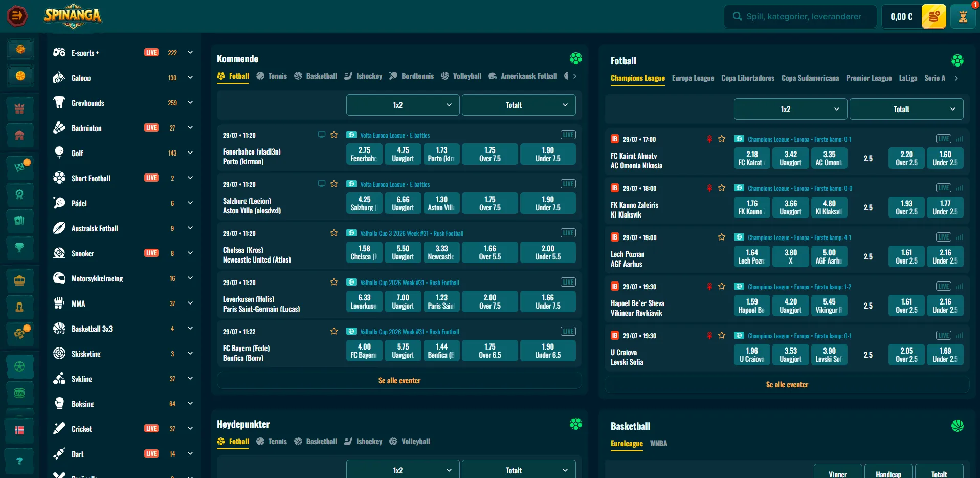
Task: Open the user profile icon top right
Action: coord(963,17)
